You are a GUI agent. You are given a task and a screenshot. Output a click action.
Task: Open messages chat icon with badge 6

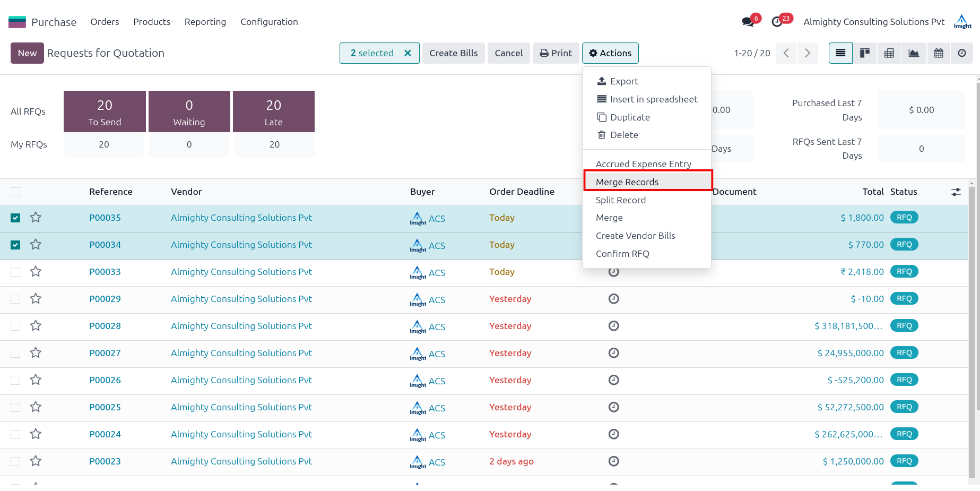[748, 22]
